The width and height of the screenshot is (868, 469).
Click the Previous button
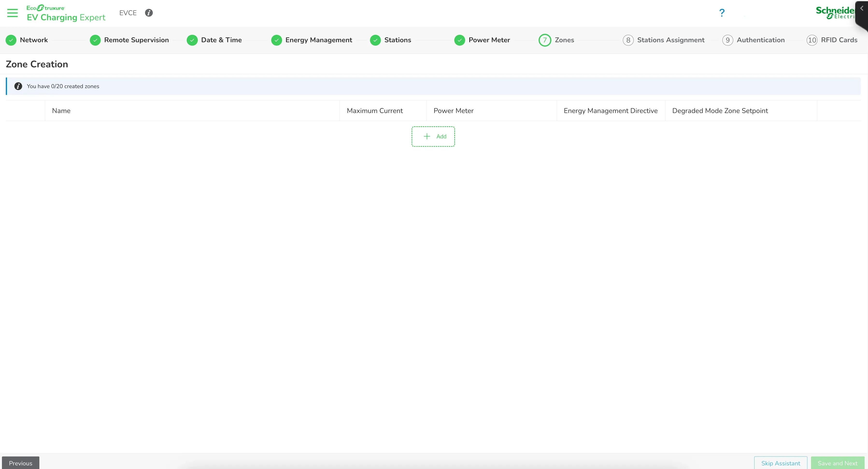click(21, 463)
